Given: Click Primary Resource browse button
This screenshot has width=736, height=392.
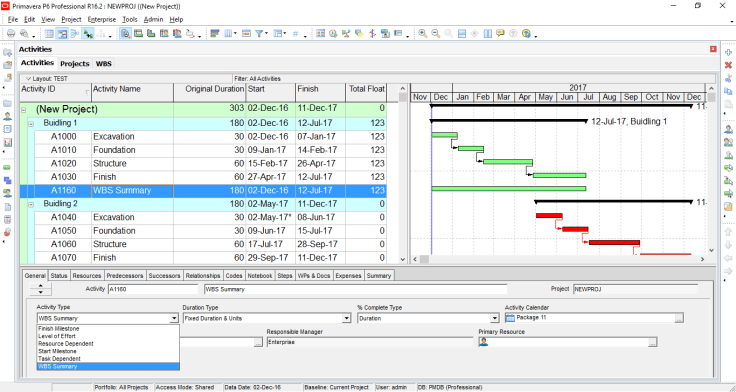Looking at the screenshot, I should 652,343.
